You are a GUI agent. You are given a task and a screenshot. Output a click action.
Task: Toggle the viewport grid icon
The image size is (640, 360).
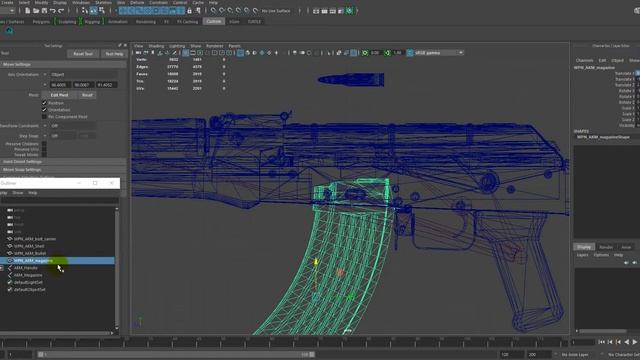[x=186, y=53]
